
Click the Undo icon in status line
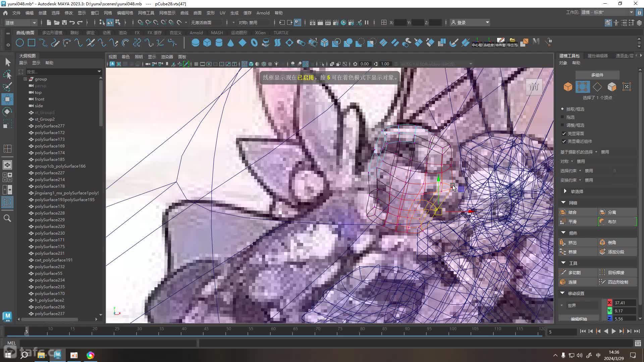pos(72,22)
